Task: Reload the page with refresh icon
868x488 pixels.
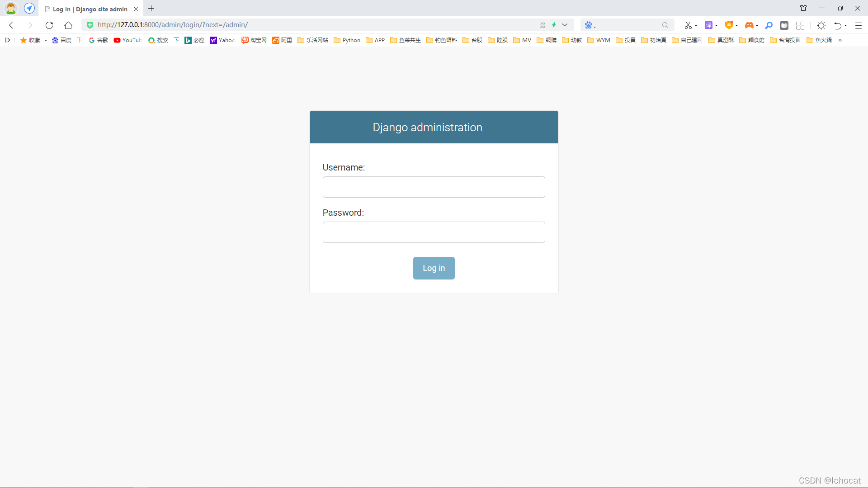Action: point(49,25)
